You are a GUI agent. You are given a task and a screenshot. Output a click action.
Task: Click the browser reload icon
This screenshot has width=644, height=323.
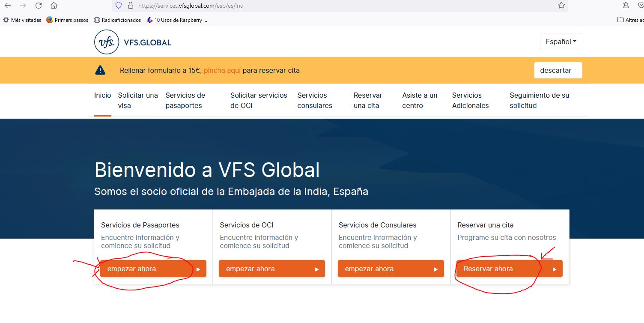pos(39,6)
